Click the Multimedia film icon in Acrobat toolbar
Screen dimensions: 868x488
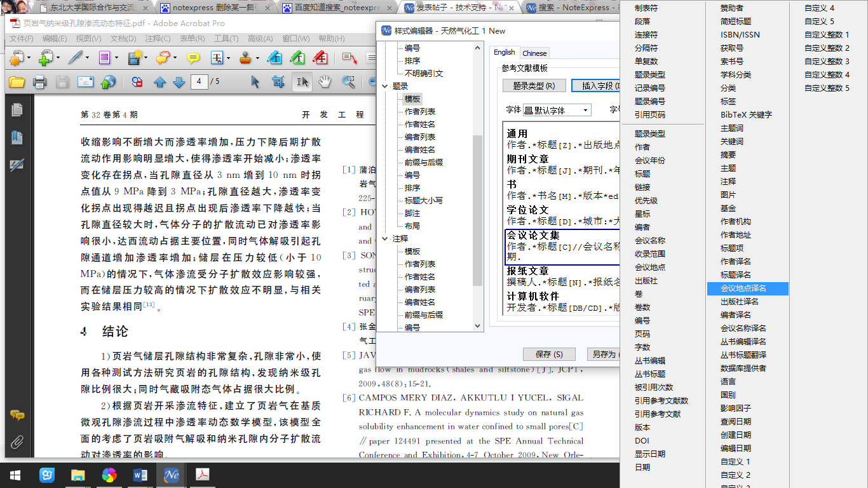tap(133, 58)
